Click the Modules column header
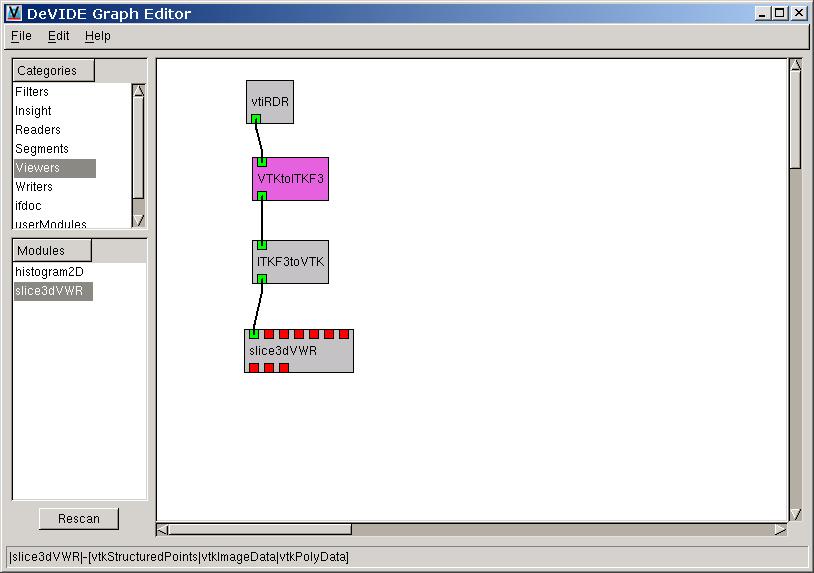Viewport: 814px width, 573px height. coord(52,250)
